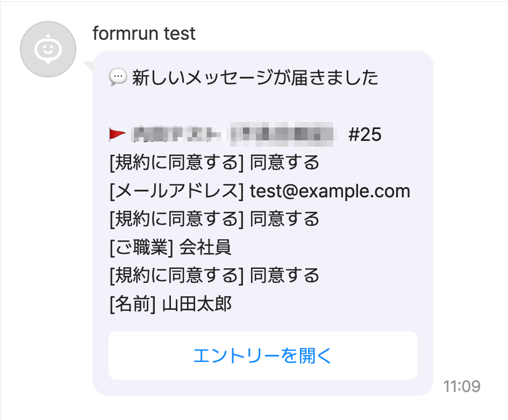
Task: Click [規約に同意する] label directly below the flag line
Action: point(177,162)
